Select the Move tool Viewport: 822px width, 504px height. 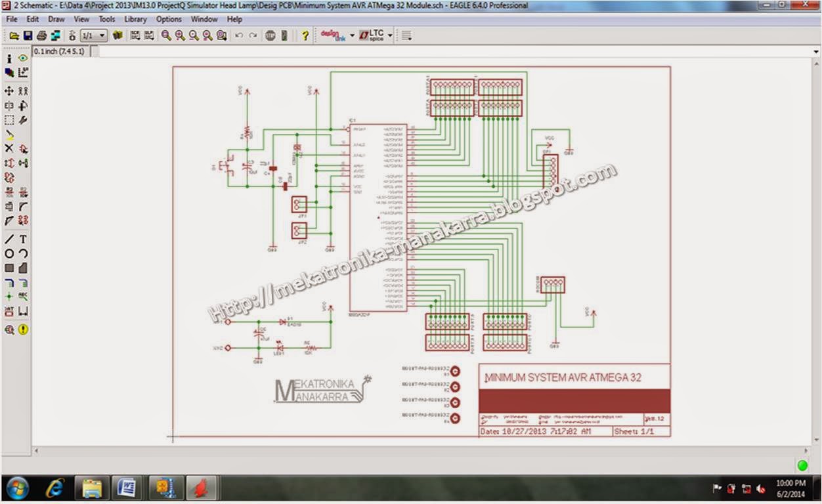(9, 91)
